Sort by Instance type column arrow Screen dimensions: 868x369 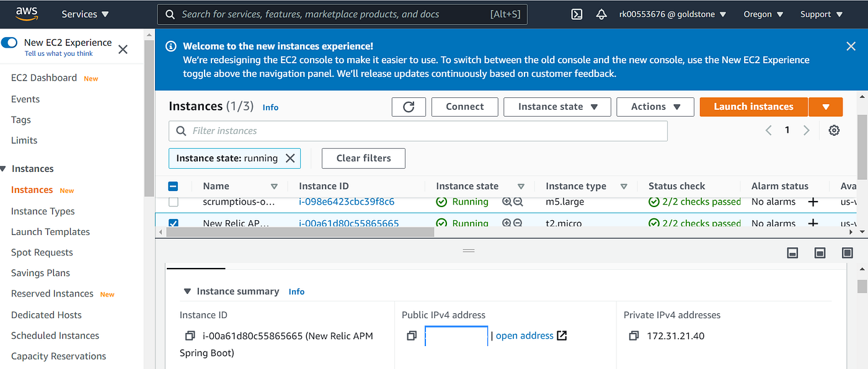coord(624,186)
